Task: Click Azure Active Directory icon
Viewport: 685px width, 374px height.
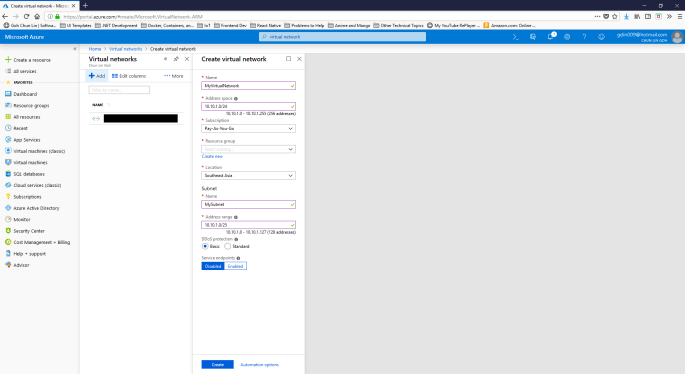Action: [8, 208]
